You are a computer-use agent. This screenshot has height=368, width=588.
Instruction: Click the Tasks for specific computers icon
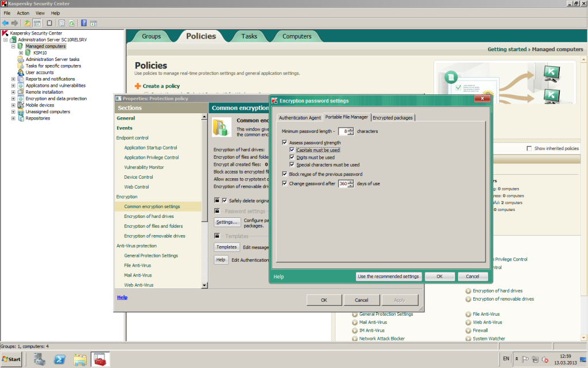(x=21, y=66)
